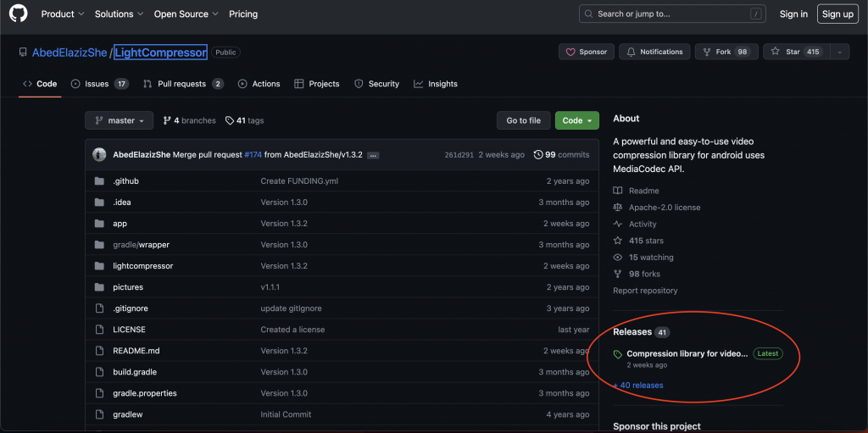Click the Notifications button
The height and width of the screenshot is (433, 868).
coord(654,52)
